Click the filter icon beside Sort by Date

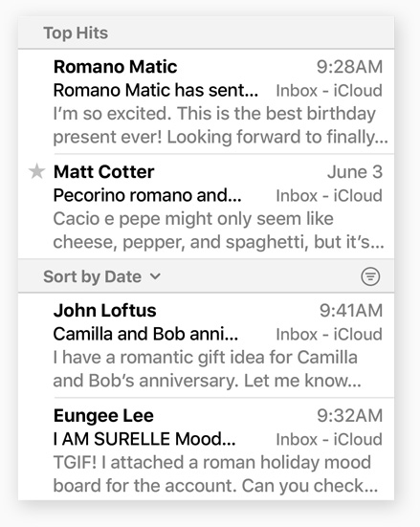tap(370, 276)
